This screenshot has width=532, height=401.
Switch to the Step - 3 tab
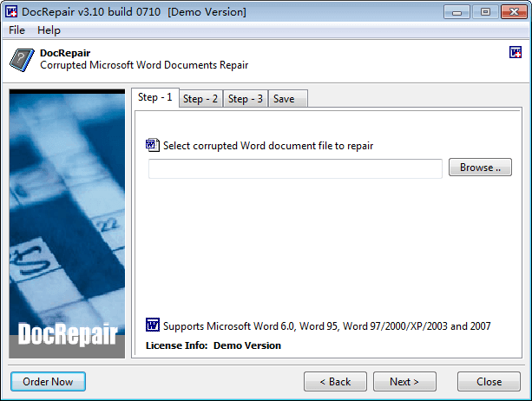(246, 99)
